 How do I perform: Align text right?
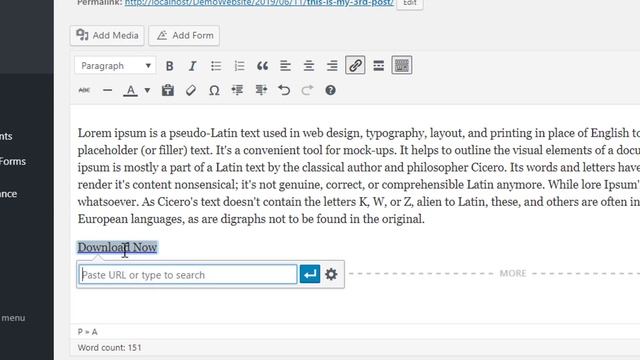point(332,66)
